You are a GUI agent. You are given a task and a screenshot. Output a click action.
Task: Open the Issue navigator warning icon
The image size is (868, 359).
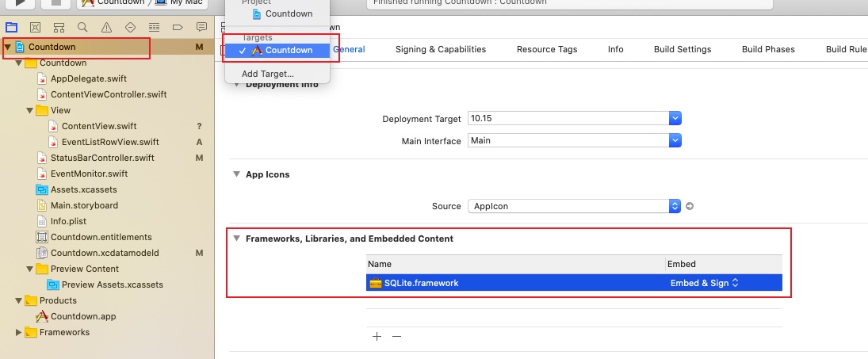click(106, 27)
